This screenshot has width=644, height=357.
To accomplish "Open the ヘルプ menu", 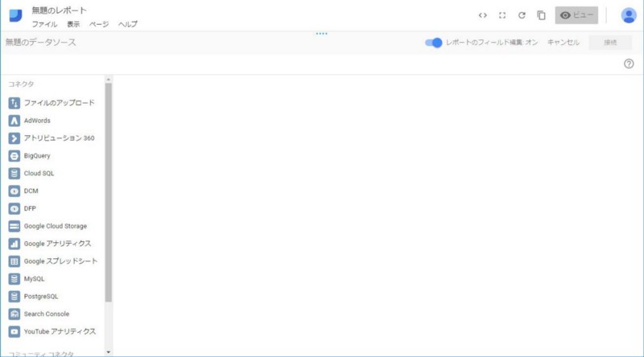I will tap(128, 24).
